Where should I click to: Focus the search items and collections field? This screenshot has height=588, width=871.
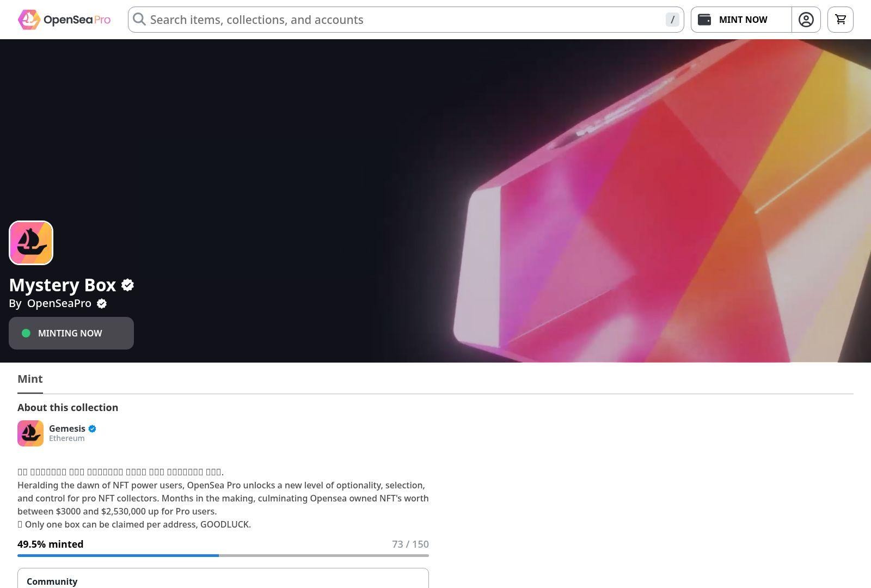[406, 20]
